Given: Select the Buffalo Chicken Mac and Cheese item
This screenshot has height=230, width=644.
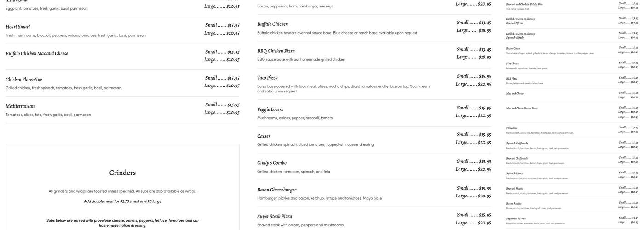Looking at the screenshot, I should tap(37, 53).
